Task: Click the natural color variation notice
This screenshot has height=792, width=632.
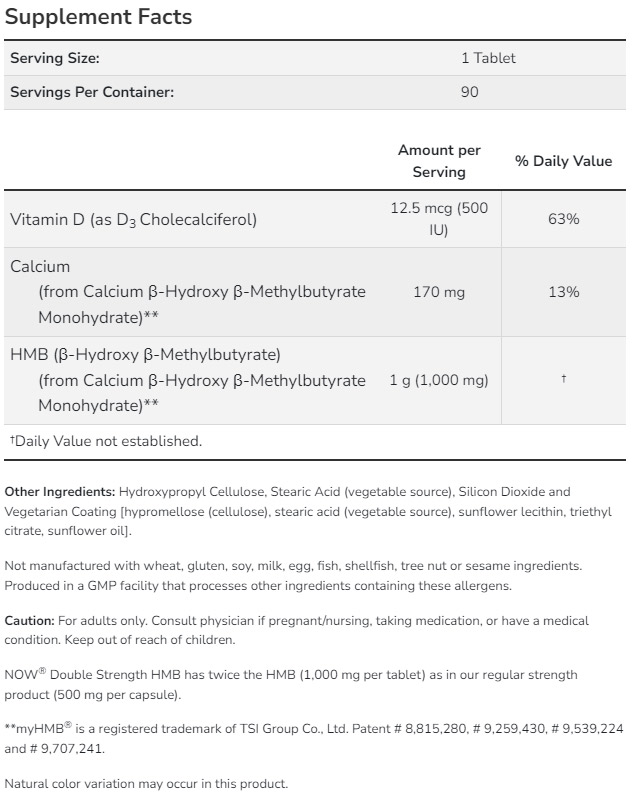Action: pyautogui.click(x=146, y=782)
